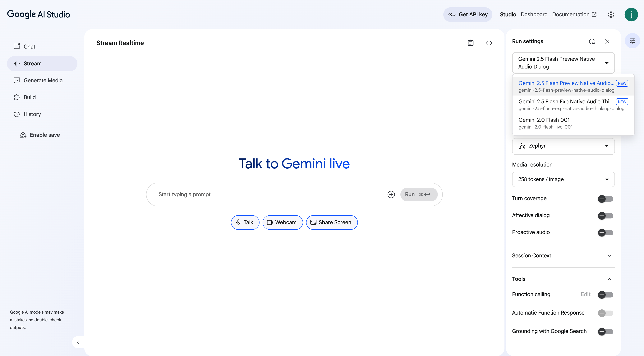Click the run settings sliders icon

click(x=632, y=41)
